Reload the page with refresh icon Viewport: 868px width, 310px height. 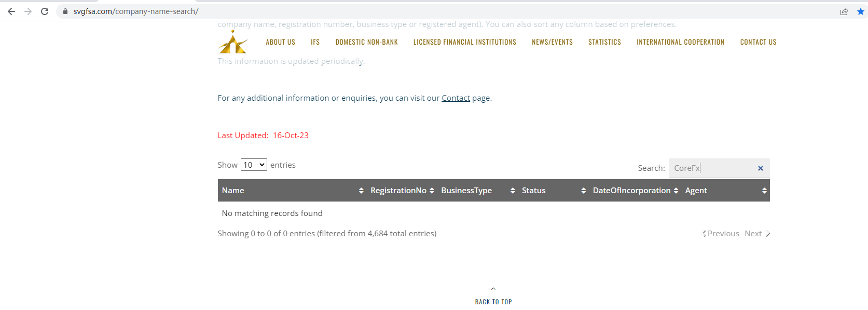coord(45,11)
